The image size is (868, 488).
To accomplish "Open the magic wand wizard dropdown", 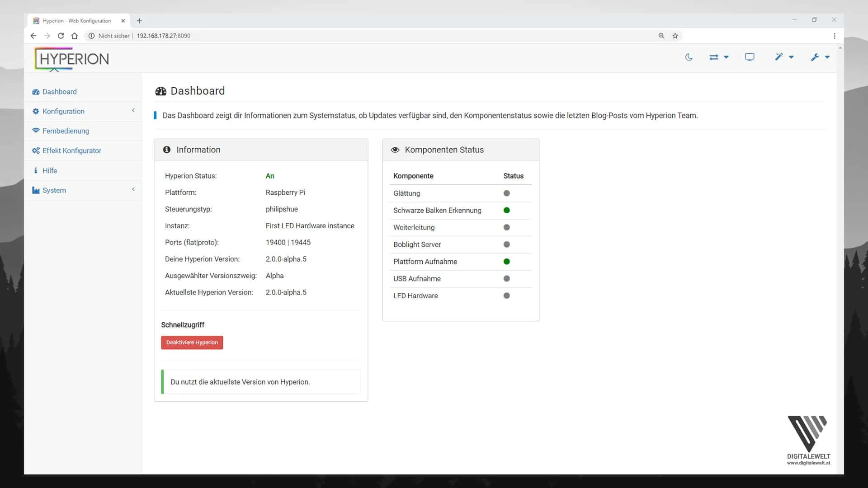I will 784,57.
